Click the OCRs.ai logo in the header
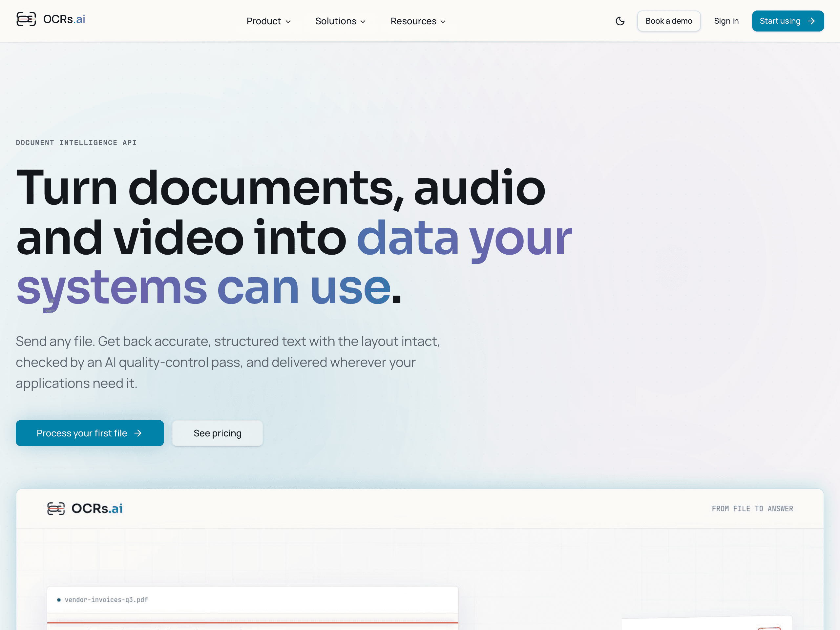 click(51, 19)
